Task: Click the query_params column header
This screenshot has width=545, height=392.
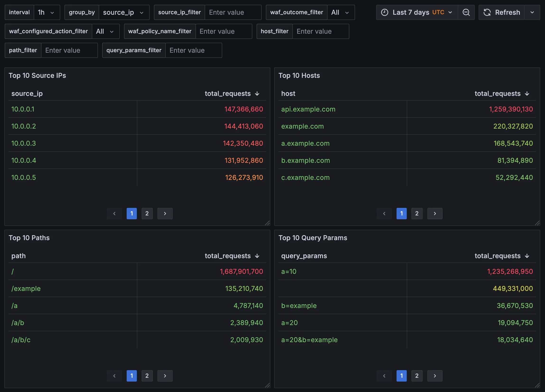Action: click(x=304, y=256)
